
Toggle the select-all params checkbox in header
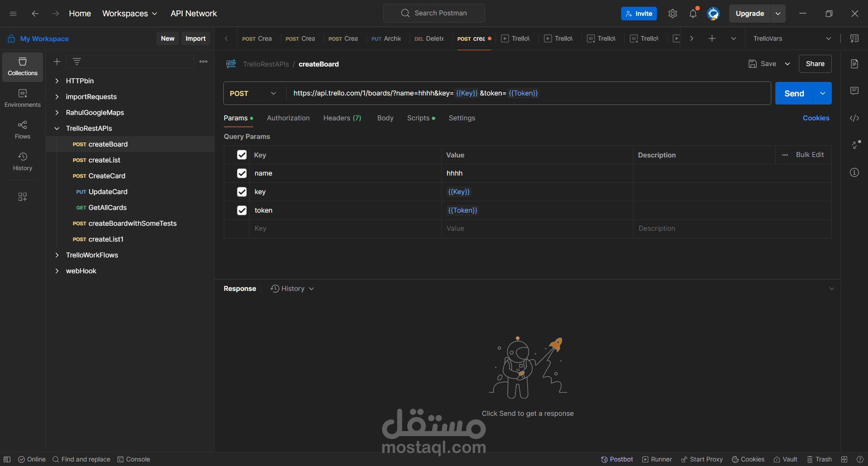[x=242, y=155]
